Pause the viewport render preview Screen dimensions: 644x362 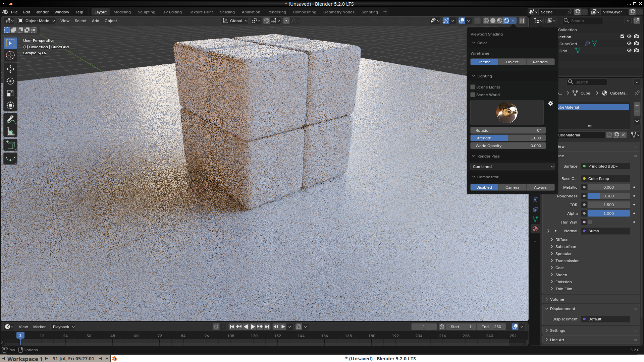[x=522, y=21]
